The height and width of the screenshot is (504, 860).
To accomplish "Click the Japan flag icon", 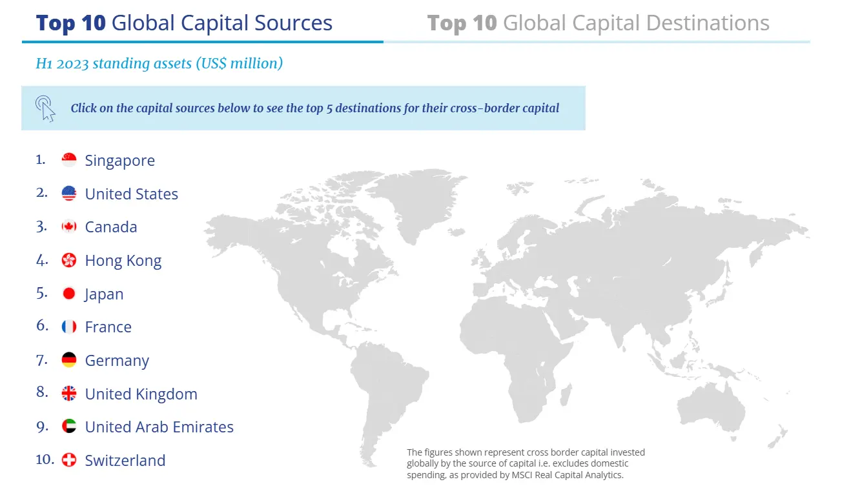I will tap(69, 294).
